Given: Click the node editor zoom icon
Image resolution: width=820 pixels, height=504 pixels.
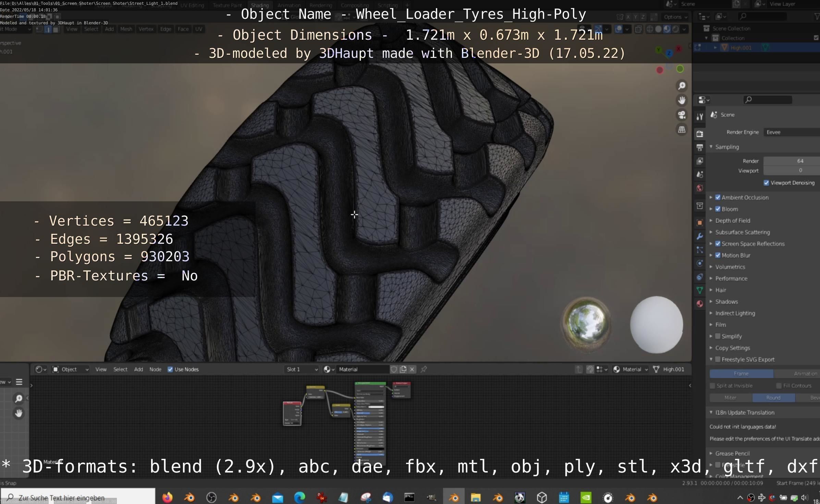Looking at the screenshot, I should point(19,399).
